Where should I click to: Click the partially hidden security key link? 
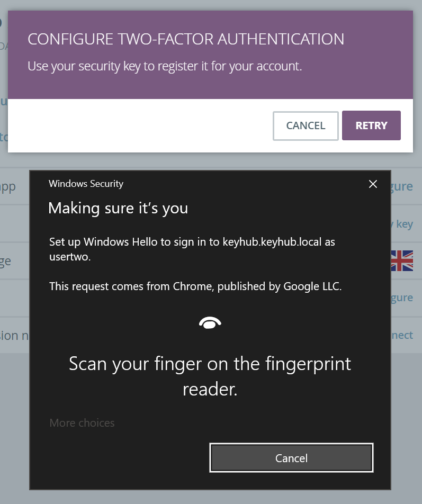click(x=402, y=224)
